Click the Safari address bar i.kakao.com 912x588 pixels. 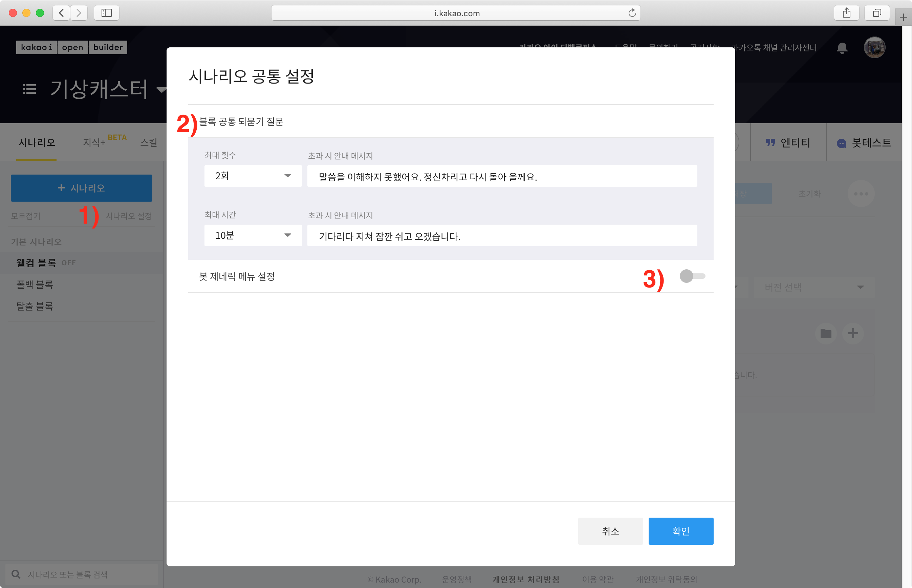(456, 13)
